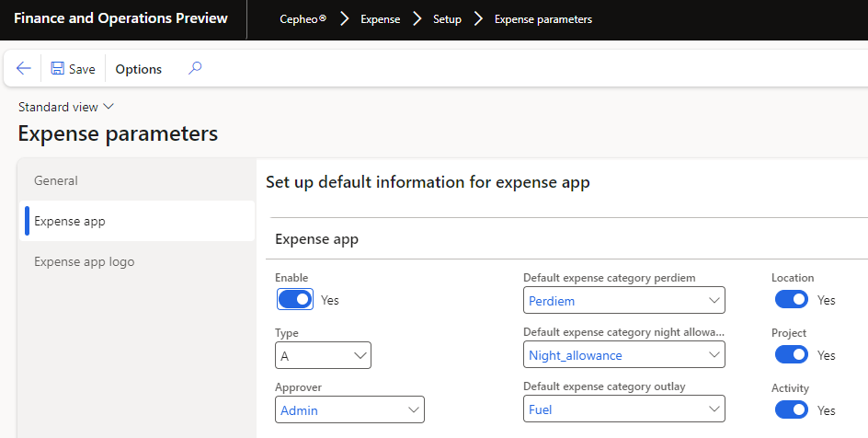Click the search magnifier icon in toolbar
Image resolution: width=868 pixels, height=438 pixels.
coord(195,68)
